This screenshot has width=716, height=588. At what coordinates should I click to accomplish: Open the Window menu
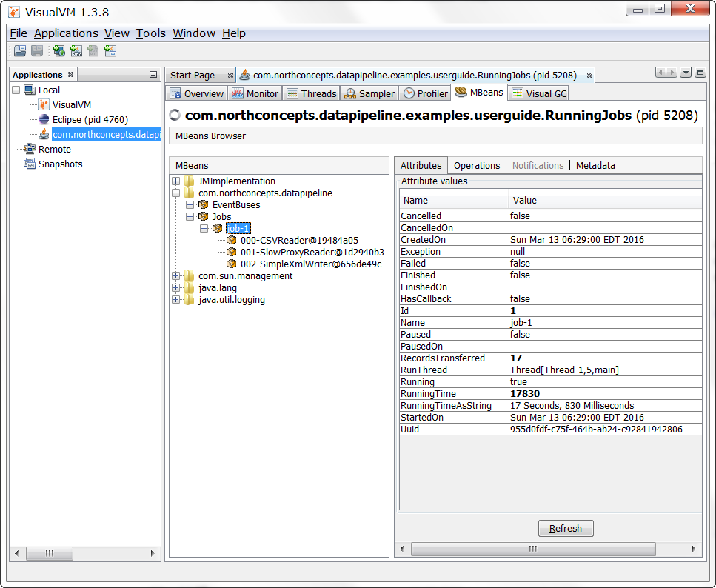[194, 33]
